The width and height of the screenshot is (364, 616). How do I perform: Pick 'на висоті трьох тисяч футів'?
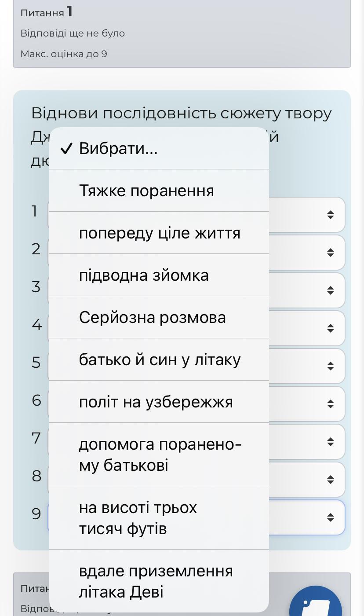pos(158,518)
